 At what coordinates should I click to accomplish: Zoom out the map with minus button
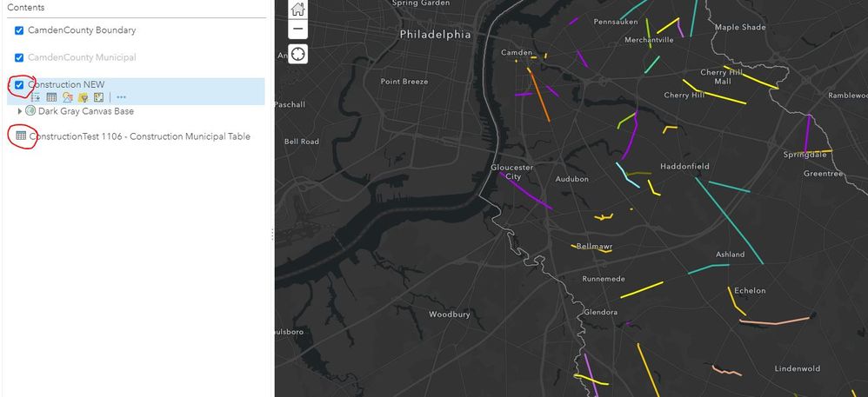pyautogui.click(x=298, y=30)
